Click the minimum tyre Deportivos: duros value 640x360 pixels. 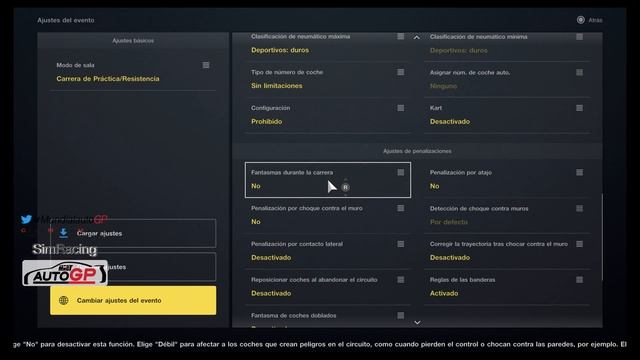tap(458, 50)
